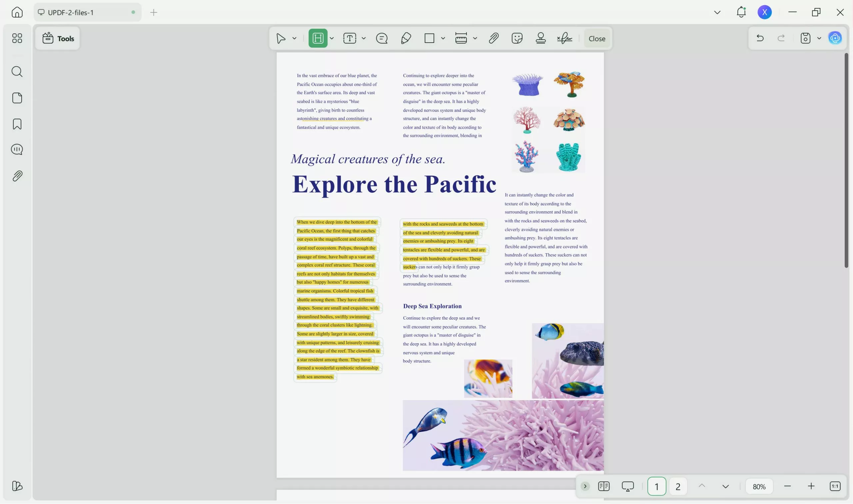
Task: Expand the Shape tool dropdown arrow
Action: tap(443, 38)
